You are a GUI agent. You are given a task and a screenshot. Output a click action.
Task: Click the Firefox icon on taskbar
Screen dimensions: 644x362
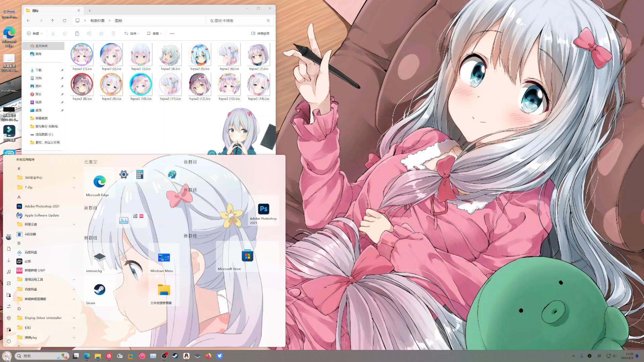tap(209, 356)
